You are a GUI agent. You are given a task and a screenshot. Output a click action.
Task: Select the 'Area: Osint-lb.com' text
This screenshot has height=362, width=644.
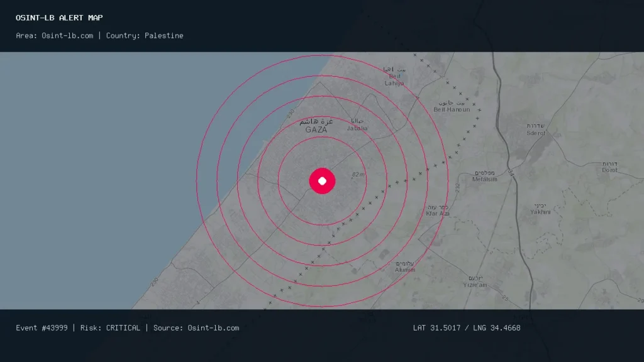[55, 36]
